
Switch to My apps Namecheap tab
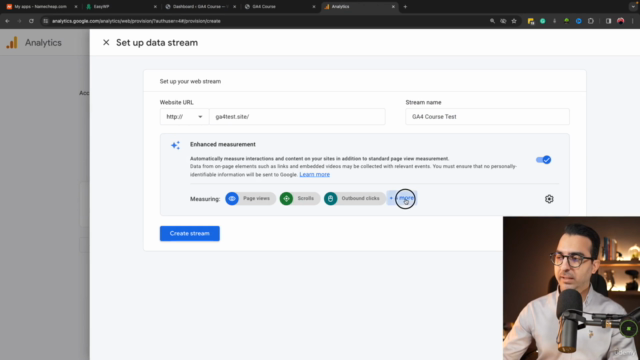(x=40, y=7)
